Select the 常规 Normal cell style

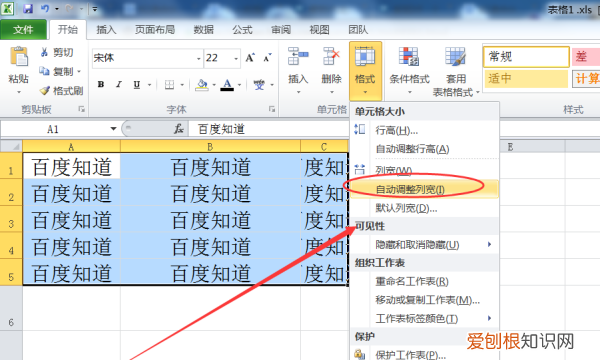click(x=526, y=57)
